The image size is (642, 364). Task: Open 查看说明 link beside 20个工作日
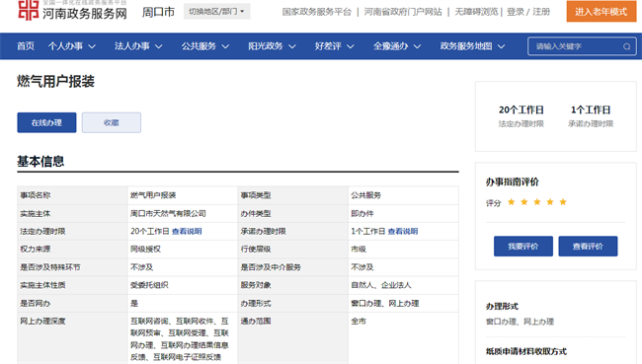187,232
